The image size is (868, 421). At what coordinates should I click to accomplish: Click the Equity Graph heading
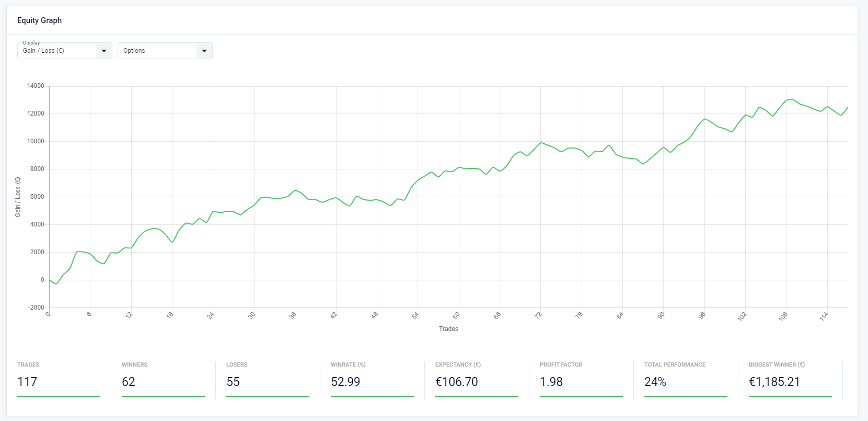(40, 20)
